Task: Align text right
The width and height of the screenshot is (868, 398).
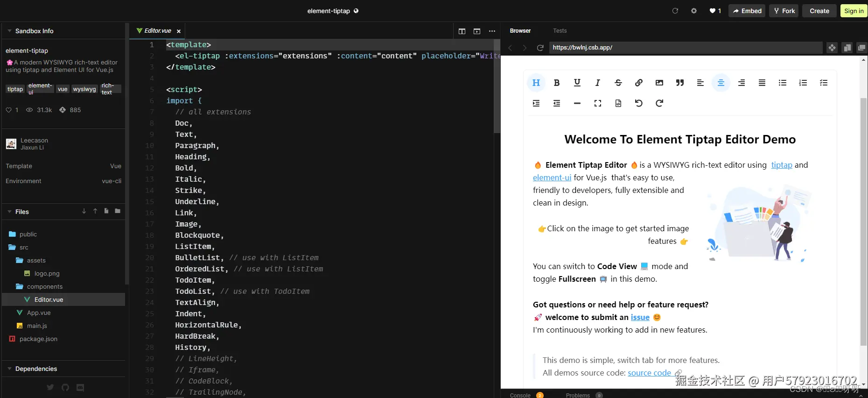Action: pyautogui.click(x=742, y=83)
